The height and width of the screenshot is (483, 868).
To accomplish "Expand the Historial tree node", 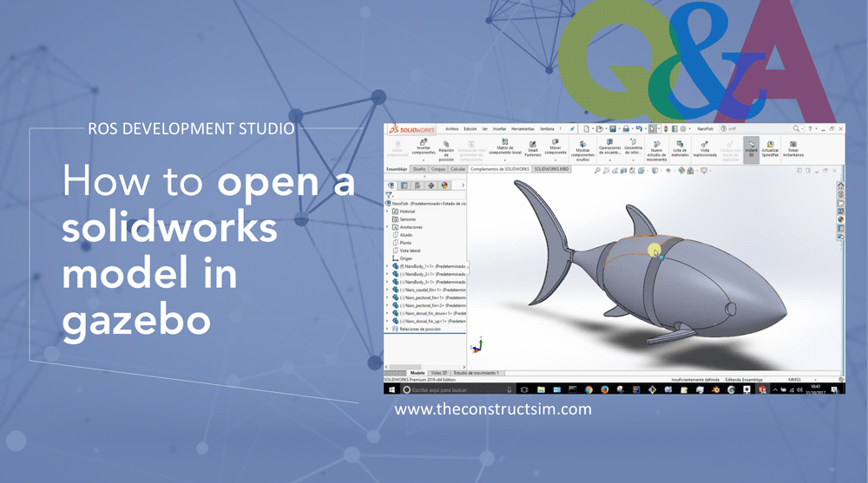I will 387,212.
